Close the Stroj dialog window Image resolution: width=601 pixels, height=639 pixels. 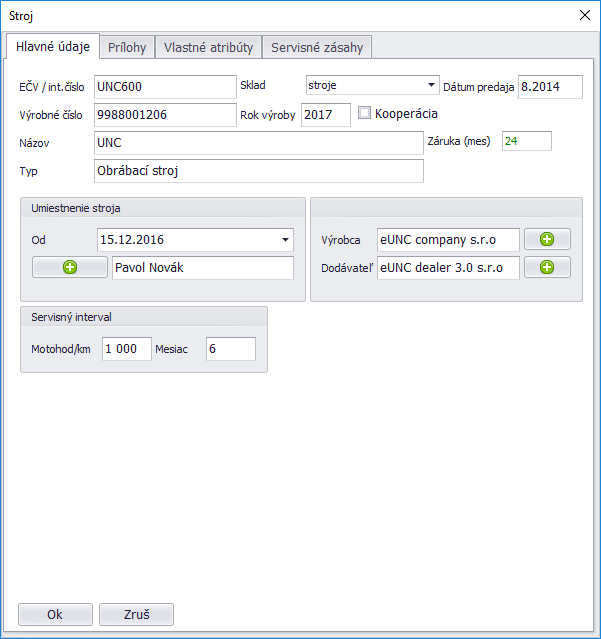585,14
